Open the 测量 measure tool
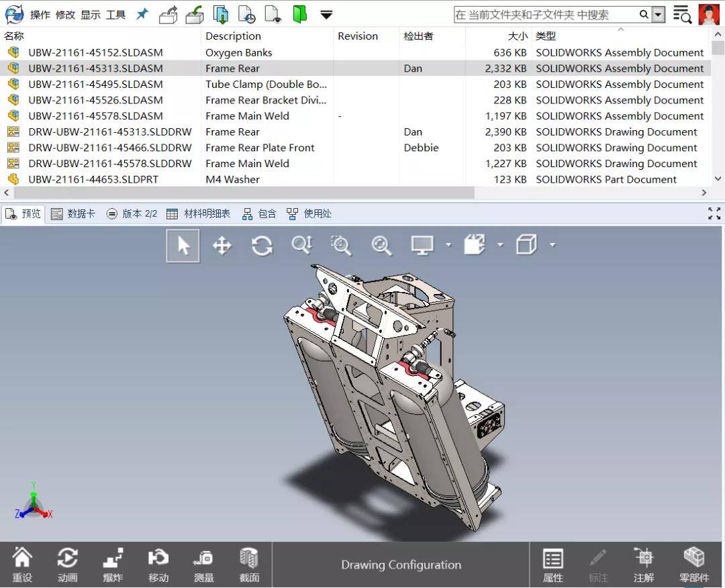Screen dimensions: 725x588 pos(203,564)
